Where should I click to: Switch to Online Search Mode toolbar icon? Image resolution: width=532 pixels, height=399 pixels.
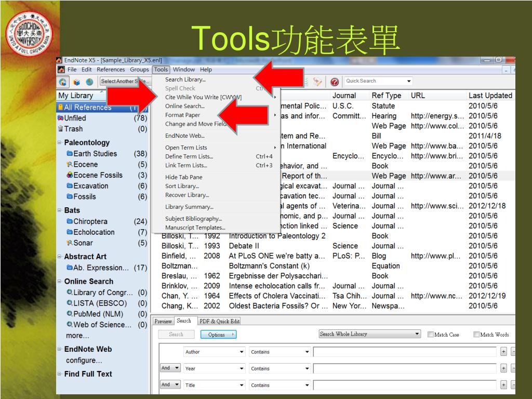(x=89, y=82)
